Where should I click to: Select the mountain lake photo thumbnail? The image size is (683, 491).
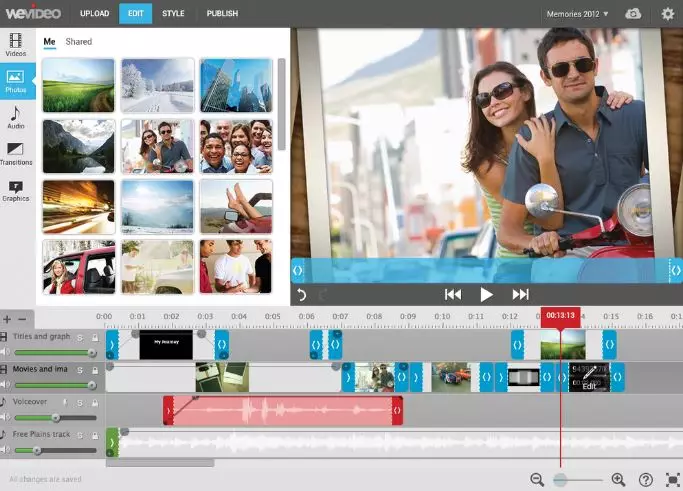pyautogui.click(x=79, y=146)
